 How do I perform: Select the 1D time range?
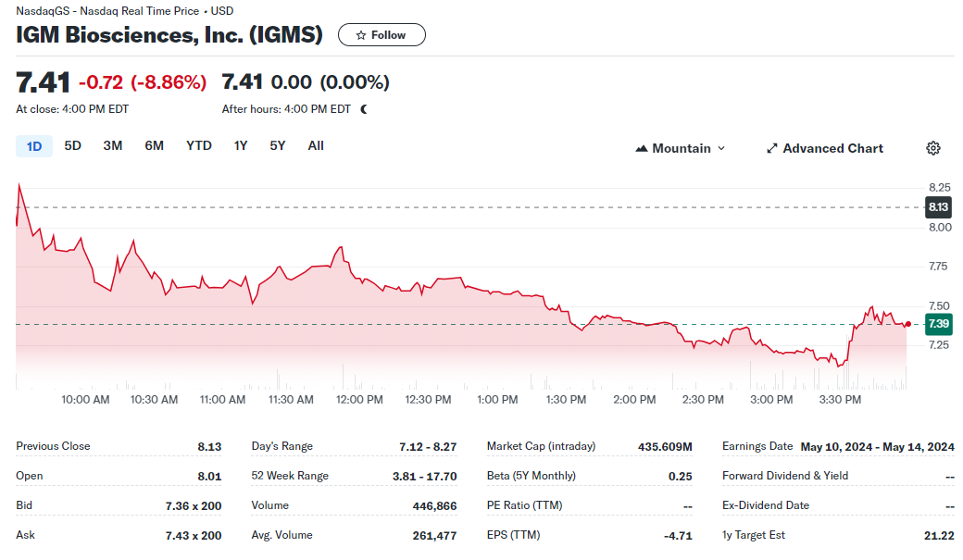tap(34, 145)
